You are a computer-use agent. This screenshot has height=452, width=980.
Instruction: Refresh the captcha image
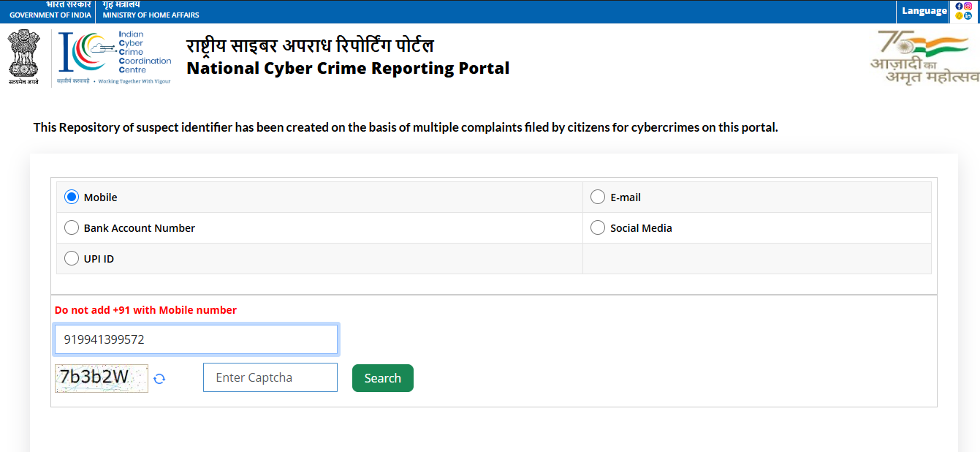coord(159,378)
